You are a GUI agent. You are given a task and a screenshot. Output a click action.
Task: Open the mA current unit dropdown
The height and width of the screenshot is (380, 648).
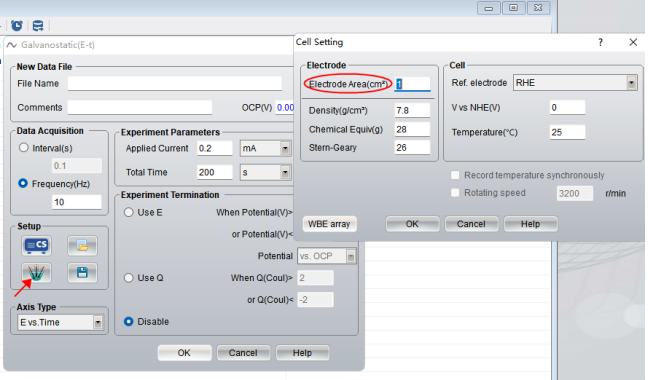pyautogui.click(x=285, y=148)
